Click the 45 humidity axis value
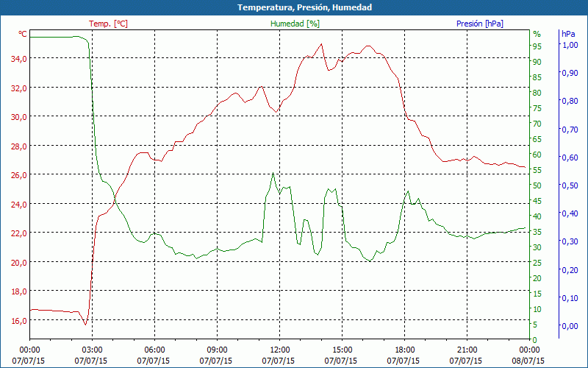 click(x=537, y=201)
